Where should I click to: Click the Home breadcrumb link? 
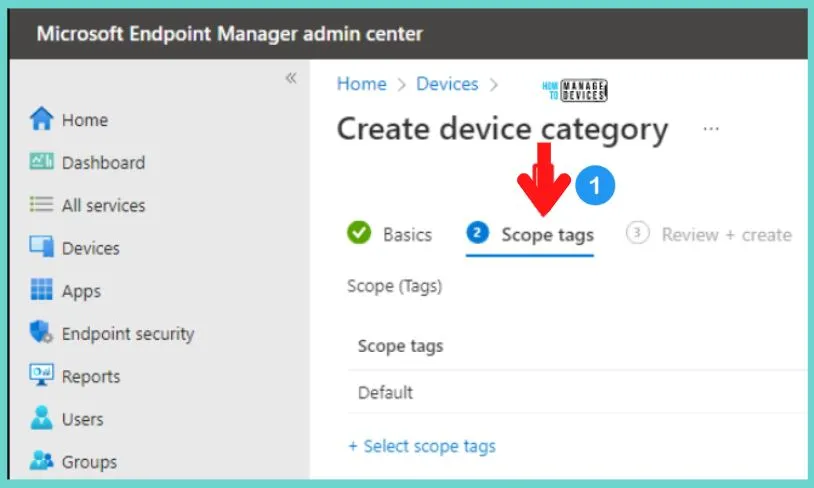[362, 84]
